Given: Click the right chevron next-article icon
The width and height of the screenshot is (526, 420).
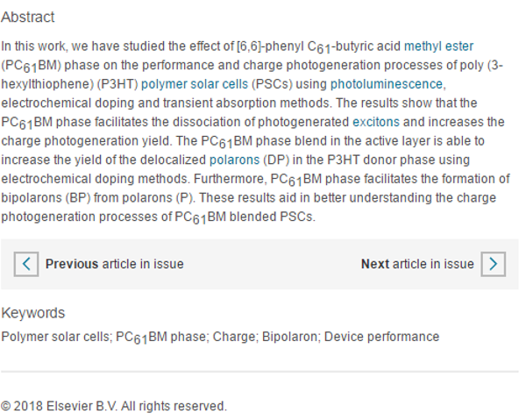Looking at the screenshot, I should 494,264.
